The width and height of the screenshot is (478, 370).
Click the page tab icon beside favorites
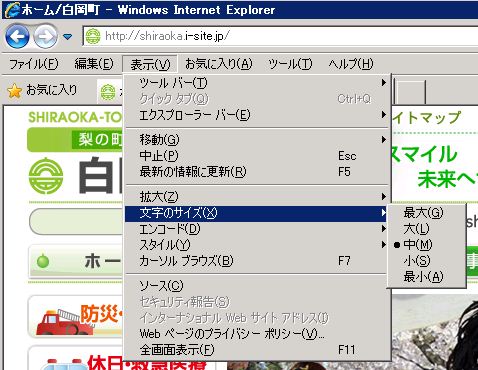108,92
